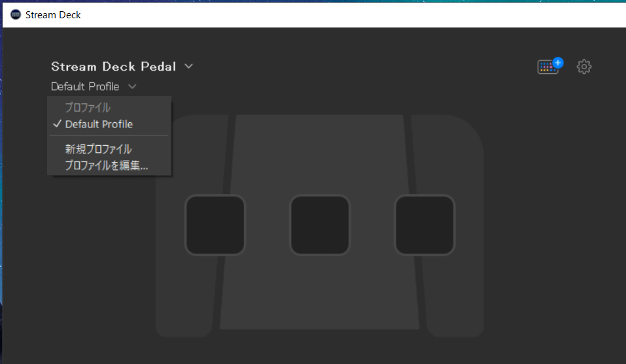
Task: Click the center pedal plate above middle key
Action: (320, 154)
